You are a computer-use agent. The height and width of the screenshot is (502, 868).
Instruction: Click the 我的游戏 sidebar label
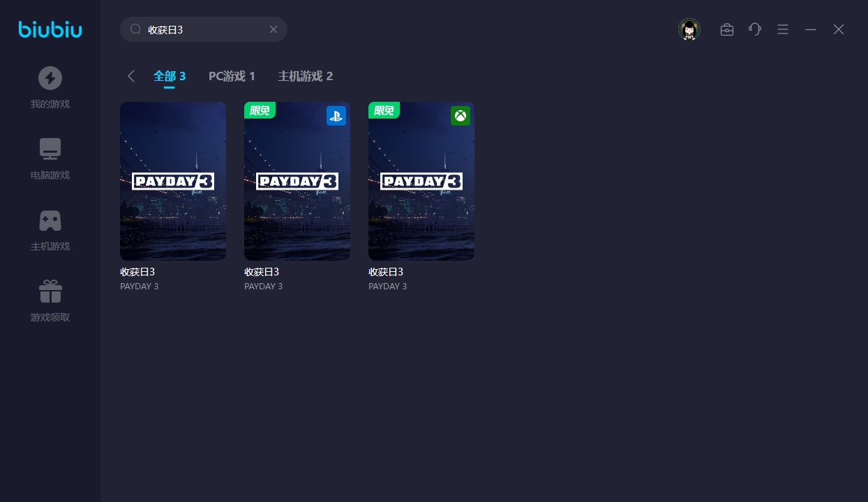(50, 105)
